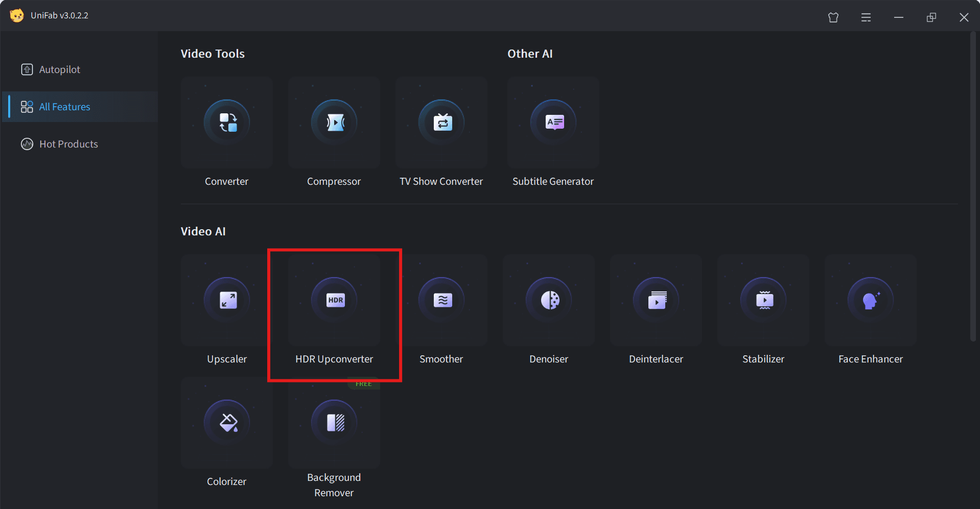
Task: Open the Face Enhancer icon
Action: (x=871, y=300)
